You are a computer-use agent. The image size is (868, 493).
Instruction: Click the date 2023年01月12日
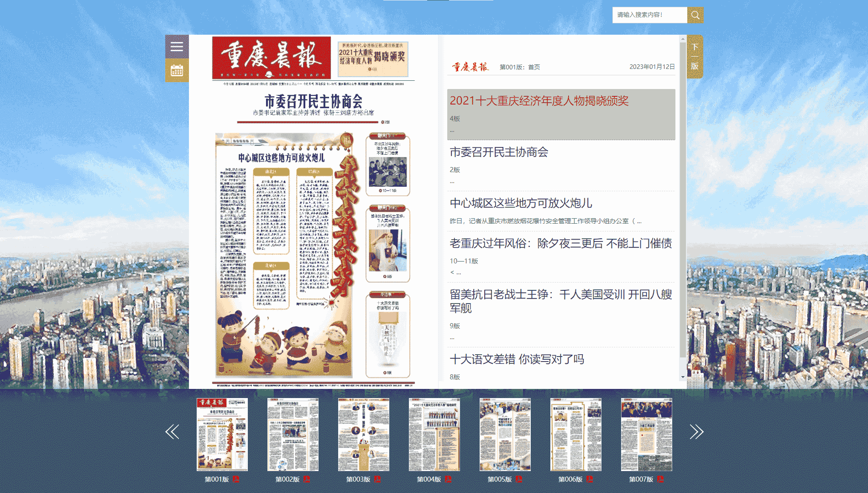(x=652, y=67)
